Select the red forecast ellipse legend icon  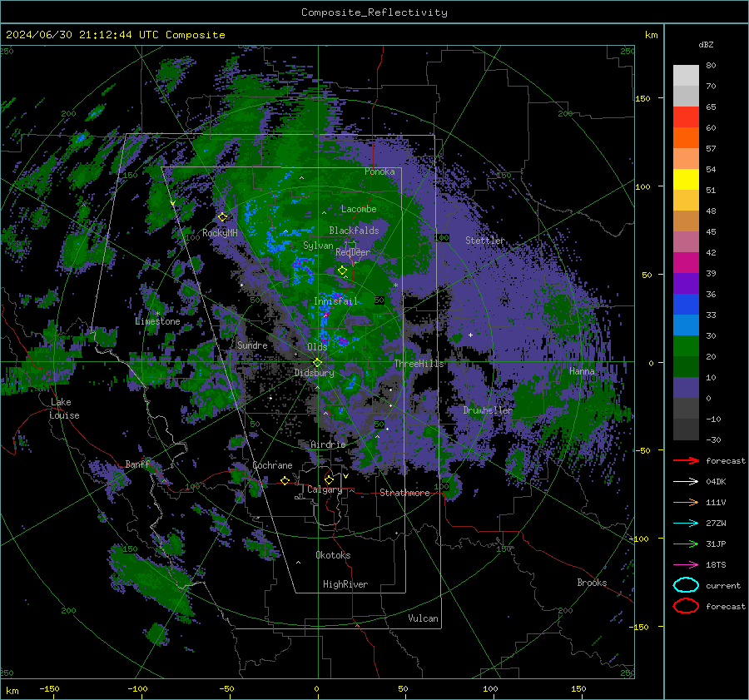tap(686, 606)
